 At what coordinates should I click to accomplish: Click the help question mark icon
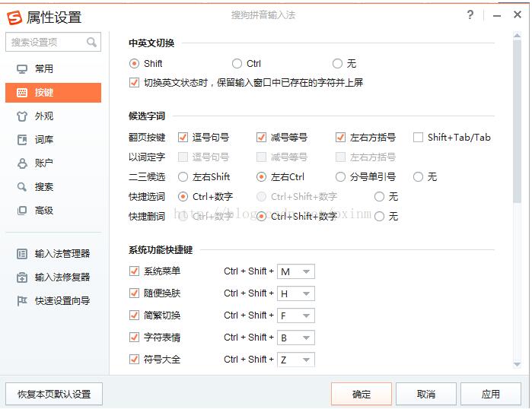[470, 15]
